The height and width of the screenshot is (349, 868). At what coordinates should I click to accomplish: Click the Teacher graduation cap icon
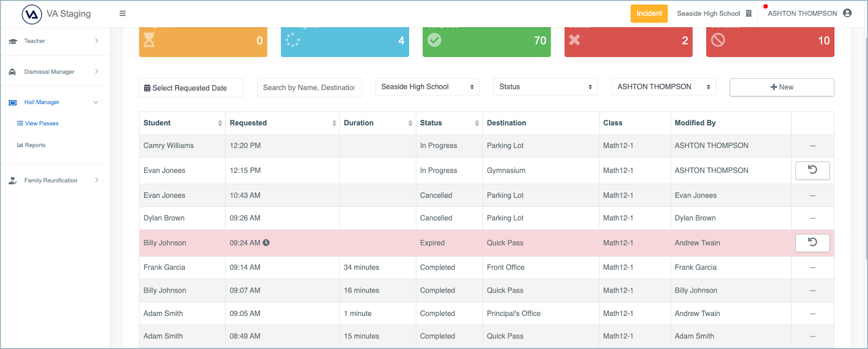pyautogui.click(x=13, y=41)
